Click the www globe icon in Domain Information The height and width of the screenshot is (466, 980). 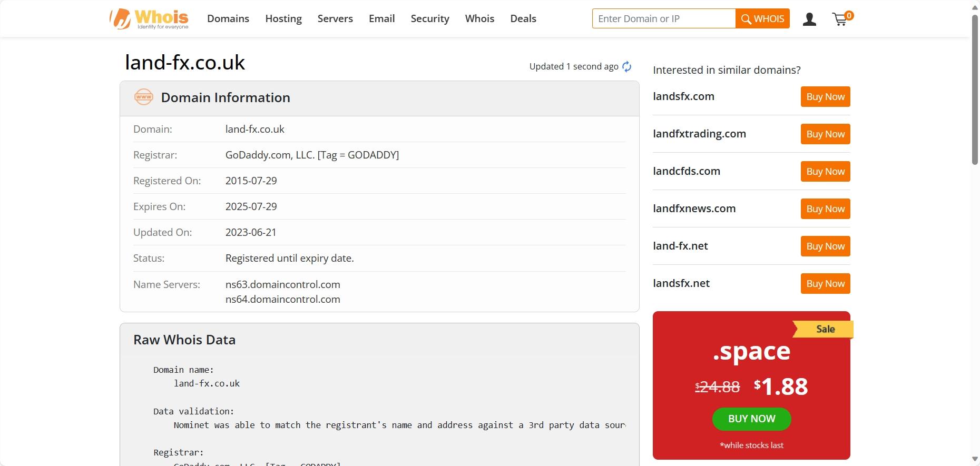(x=144, y=97)
